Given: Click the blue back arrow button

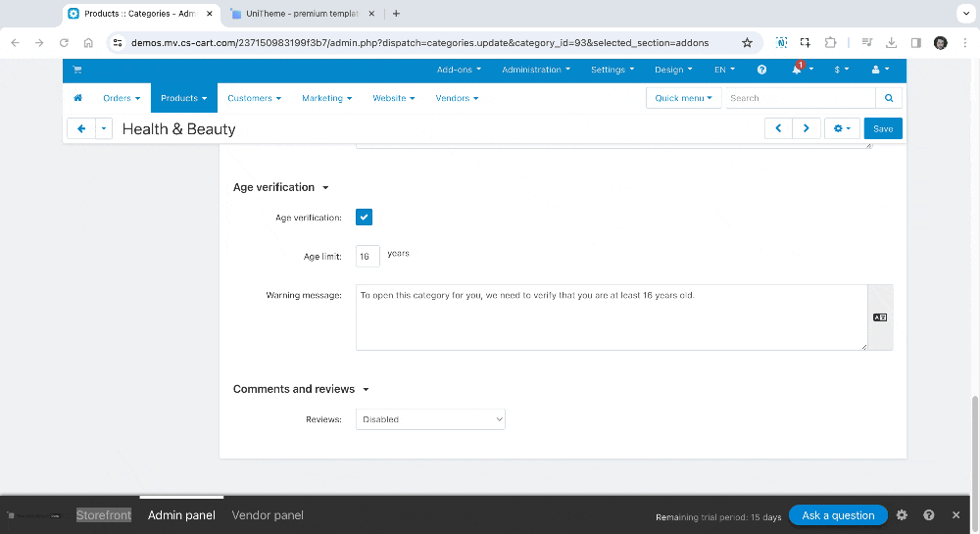Looking at the screenshot, I should pyautogui.click(x=81, y=128).
